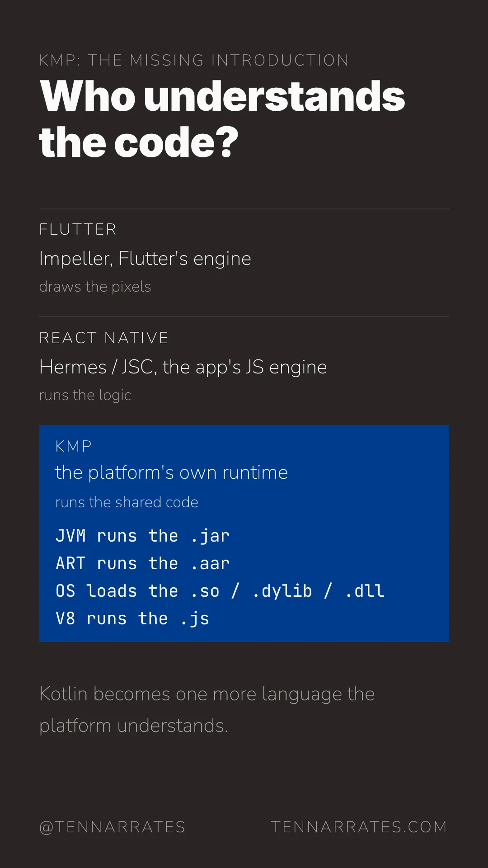
Task: Click the REACT NATIVE section label
Action: point(104,338)
